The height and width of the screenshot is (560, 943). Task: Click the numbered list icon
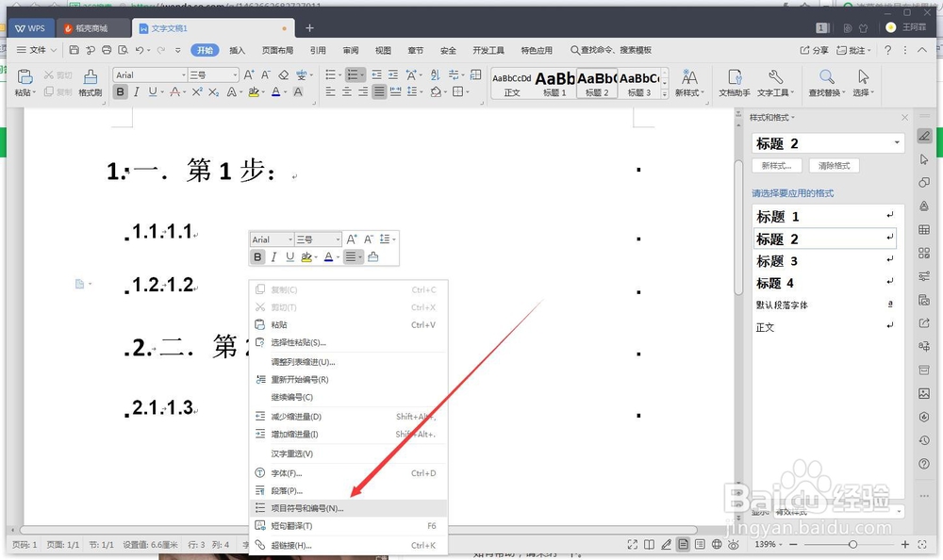tap(352, 74)
